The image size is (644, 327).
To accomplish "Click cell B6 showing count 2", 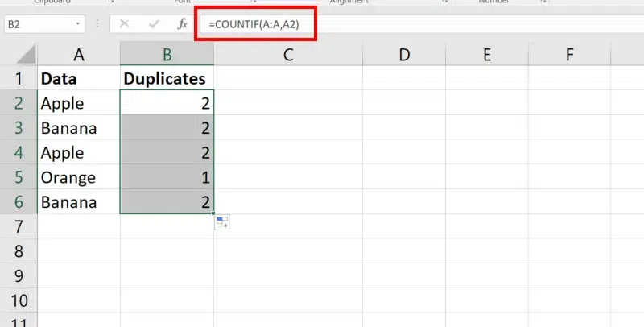I will coord(167,201).
